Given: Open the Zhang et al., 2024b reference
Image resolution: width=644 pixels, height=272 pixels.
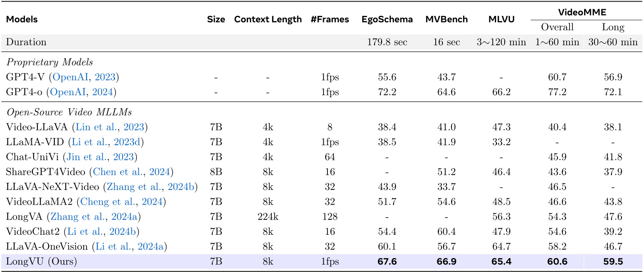Looking at the screenshot, I should [x=150, y=187].
